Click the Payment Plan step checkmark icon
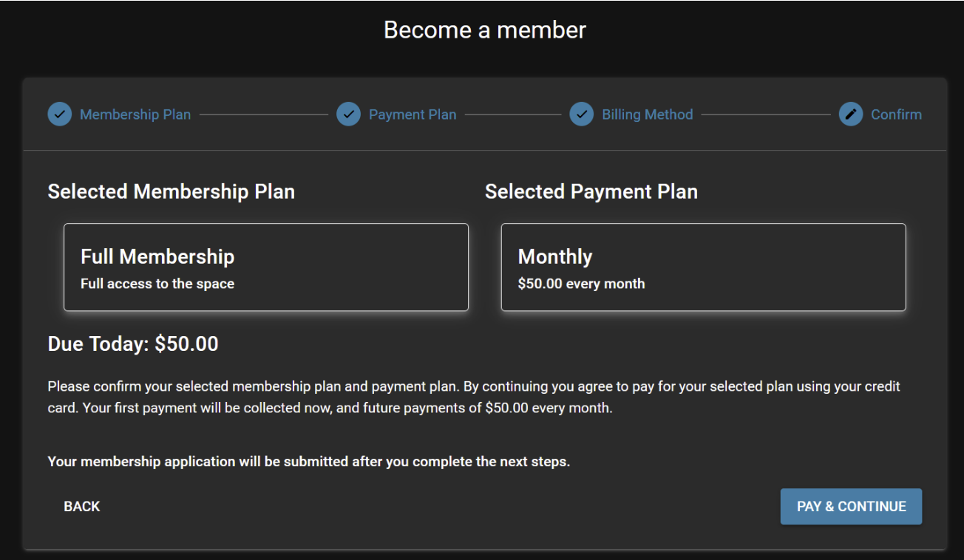964x560 pixels. click(x=348, y=115)
